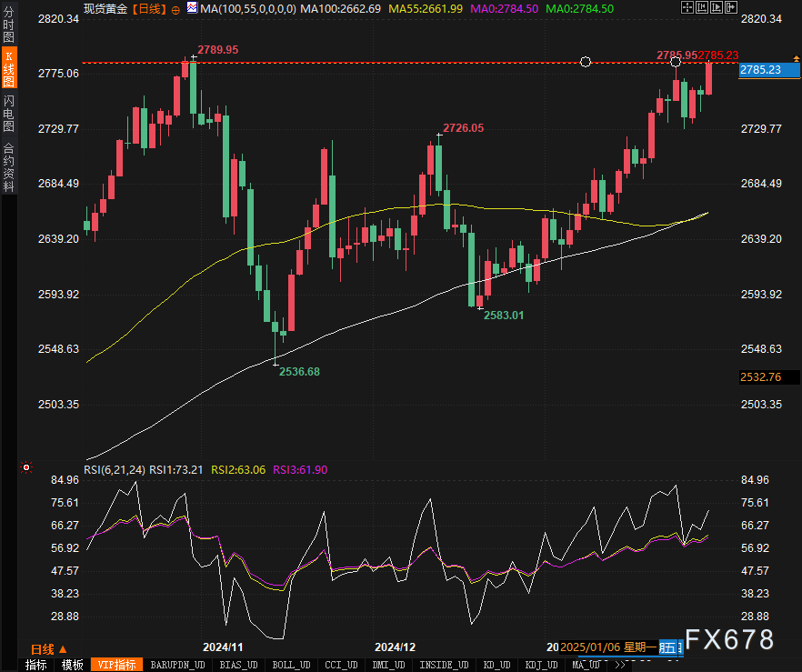Toggle the CCI_UD indicator
Viewport: 802px width, 672px height.
(342, 665)
